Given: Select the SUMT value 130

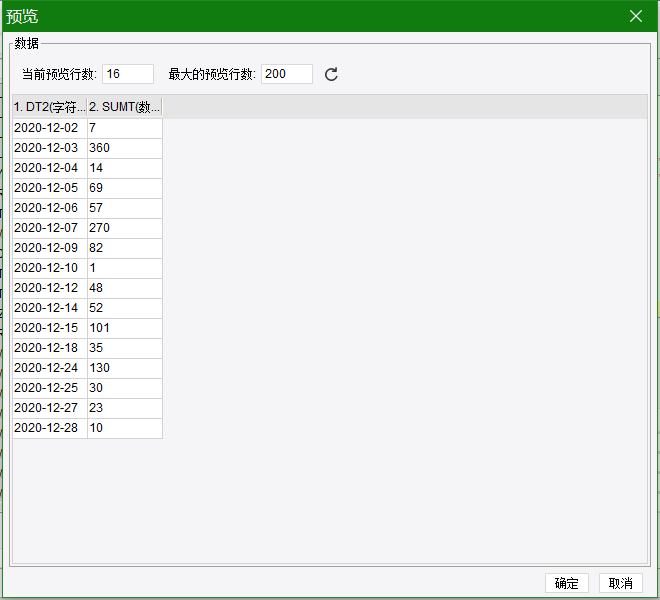Looking at the screenshot, I should [x=125, y=368].
